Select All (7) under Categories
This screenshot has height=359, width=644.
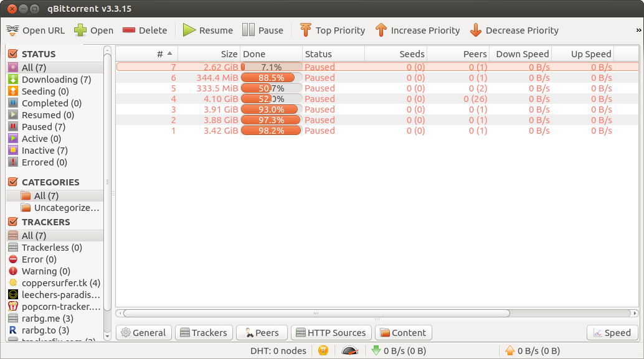[x=55, y=196]
